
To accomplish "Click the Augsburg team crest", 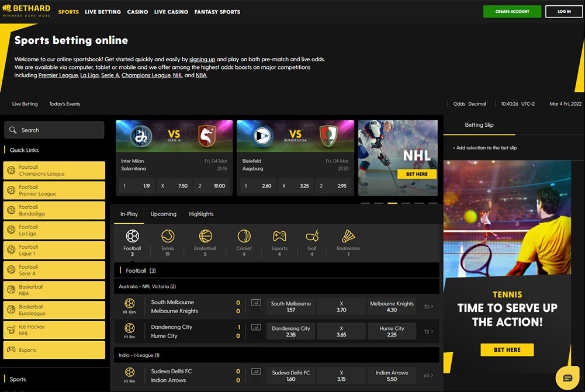I will pos(328,136).
